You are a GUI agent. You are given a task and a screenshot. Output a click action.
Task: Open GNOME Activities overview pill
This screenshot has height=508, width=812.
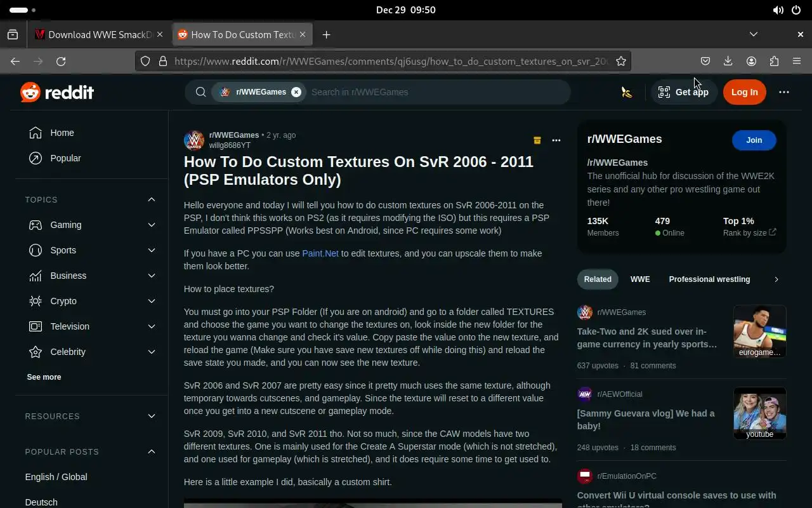[x=23, y=10]
